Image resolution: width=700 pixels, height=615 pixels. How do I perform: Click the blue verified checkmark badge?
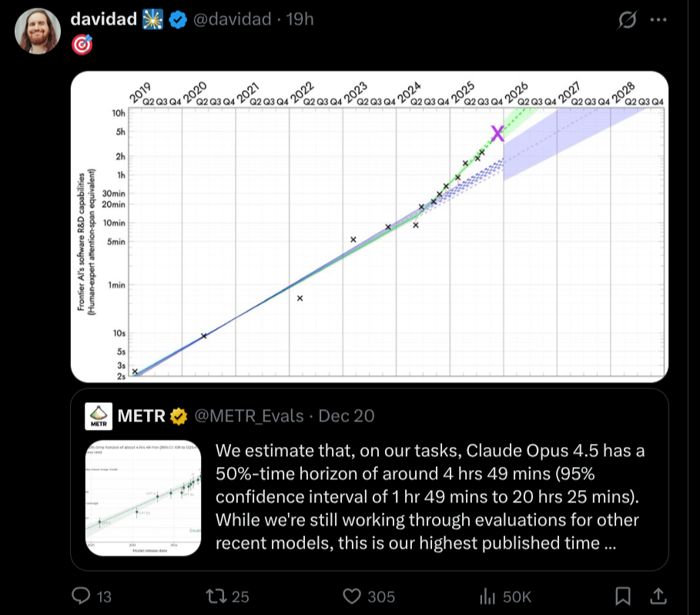point(177,21)
